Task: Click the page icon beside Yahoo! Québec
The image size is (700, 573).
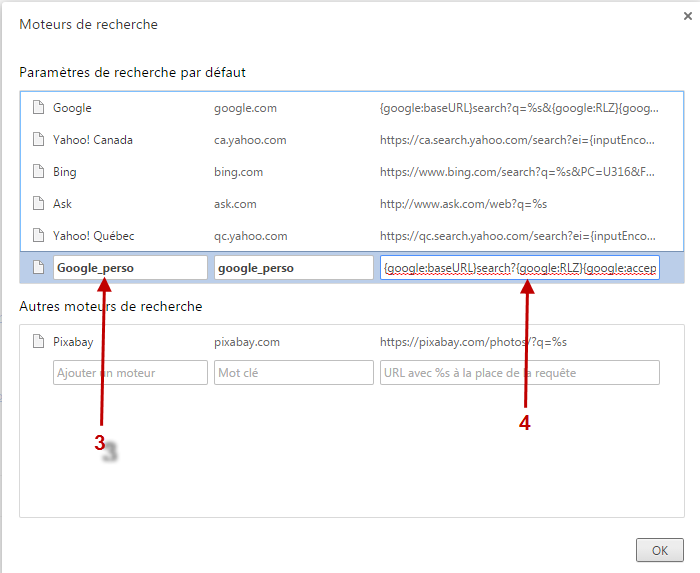Action: point(39,235)
